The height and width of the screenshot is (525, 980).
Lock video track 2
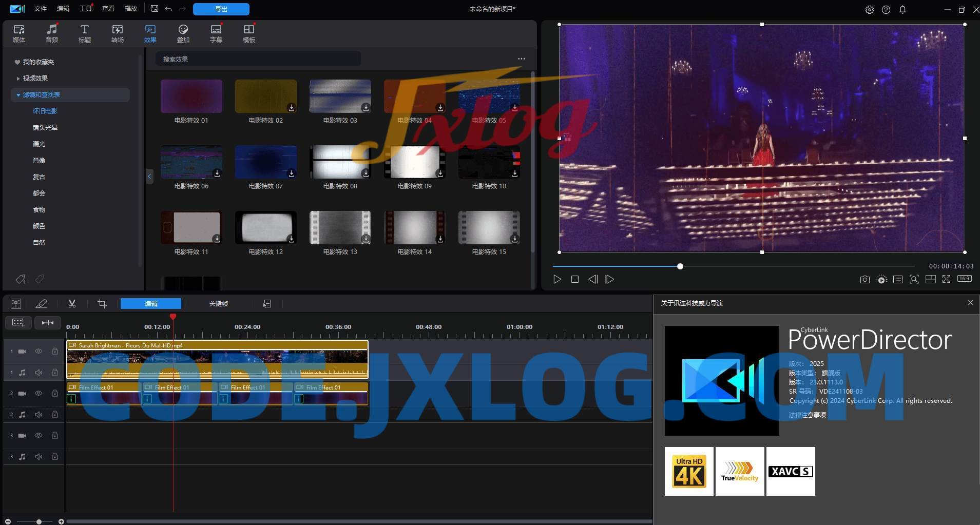tap(55, 394)
